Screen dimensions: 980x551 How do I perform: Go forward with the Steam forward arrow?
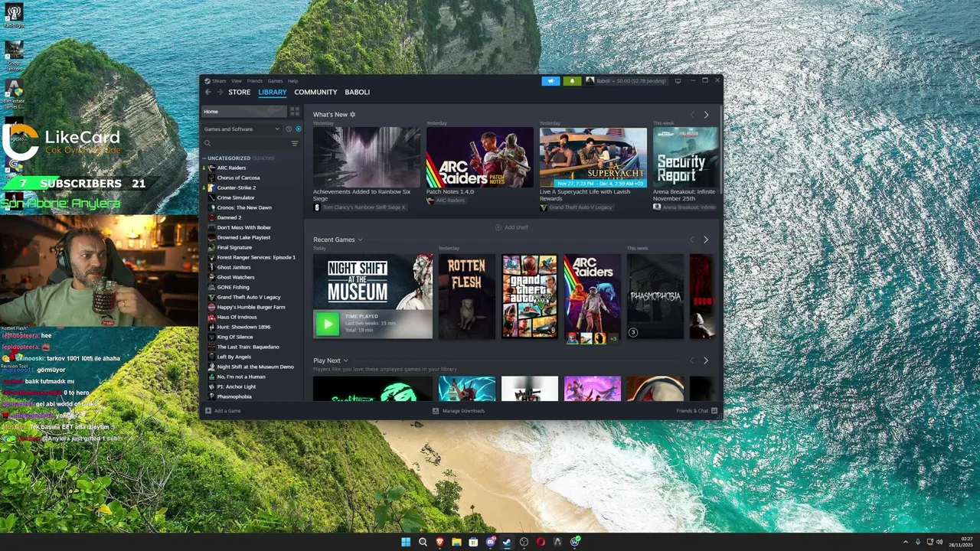coord(220,92)
